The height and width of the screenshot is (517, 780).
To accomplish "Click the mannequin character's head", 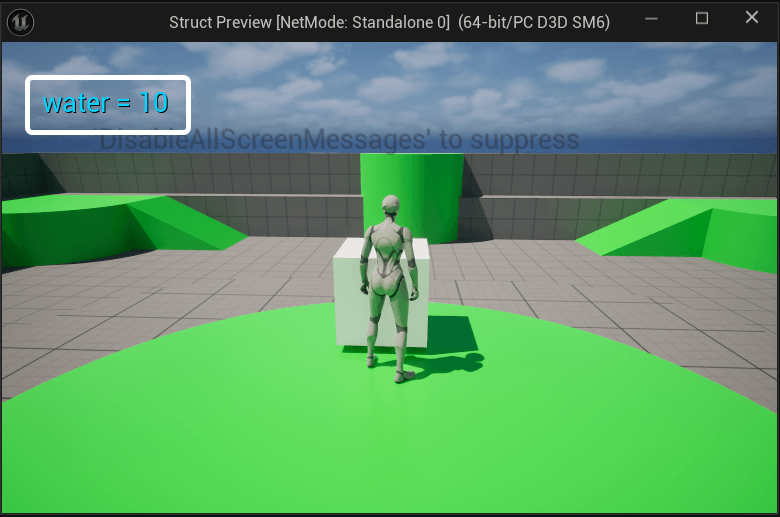I will coord(391,207).
